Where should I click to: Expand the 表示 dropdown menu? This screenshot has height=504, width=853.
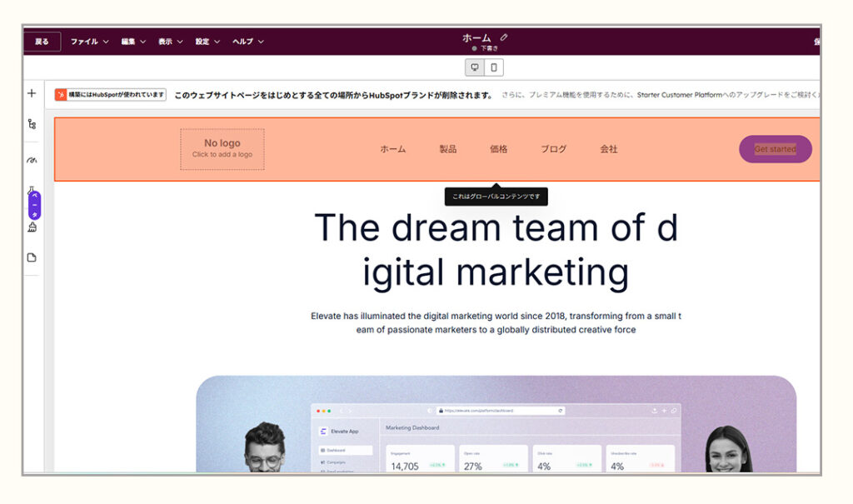[x=171, y=42]
